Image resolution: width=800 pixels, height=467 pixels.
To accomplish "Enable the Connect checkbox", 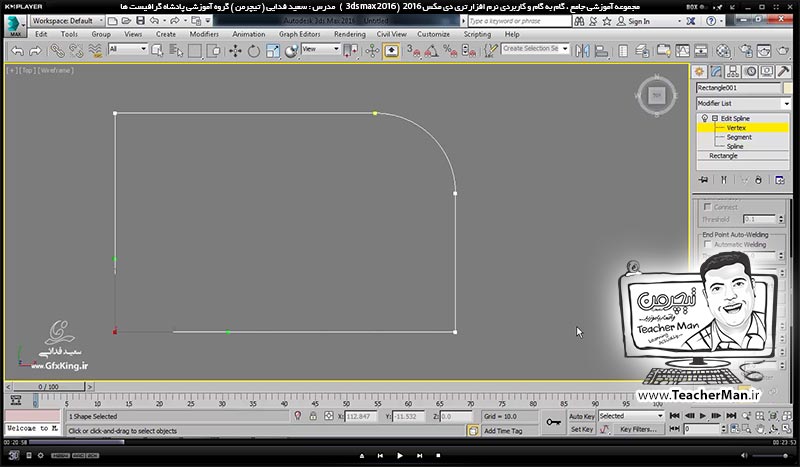I will tap(708, 207).
